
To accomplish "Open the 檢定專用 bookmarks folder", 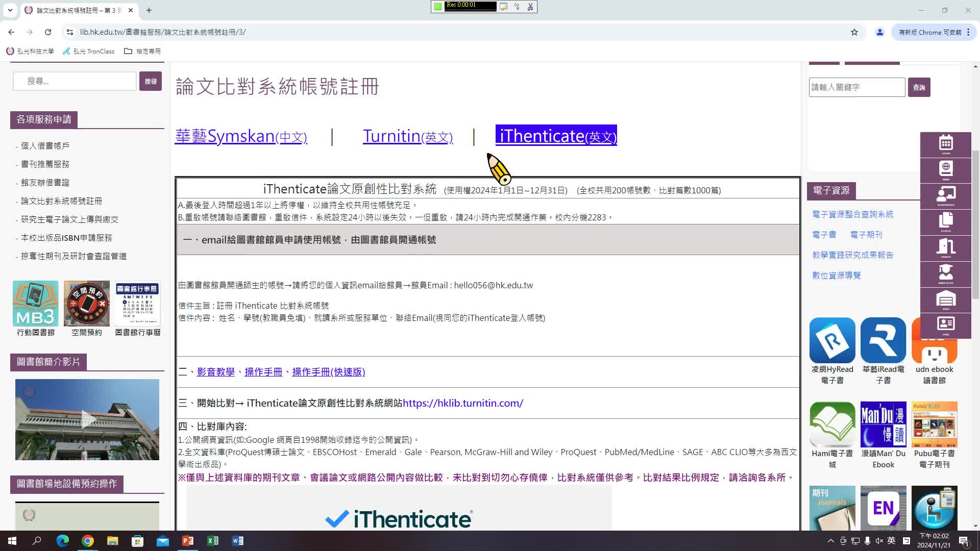I will [142, 51].
